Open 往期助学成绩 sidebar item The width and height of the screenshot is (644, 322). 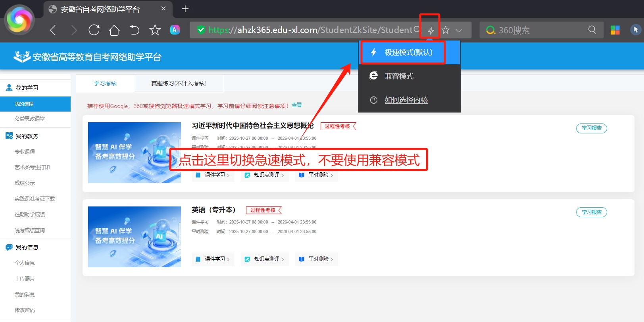coord(30,214)
